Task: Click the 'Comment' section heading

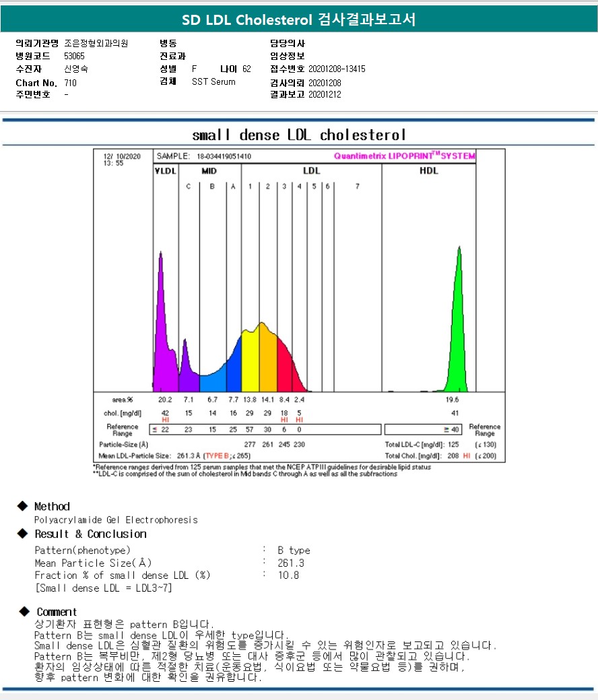Action: (57, 612)
